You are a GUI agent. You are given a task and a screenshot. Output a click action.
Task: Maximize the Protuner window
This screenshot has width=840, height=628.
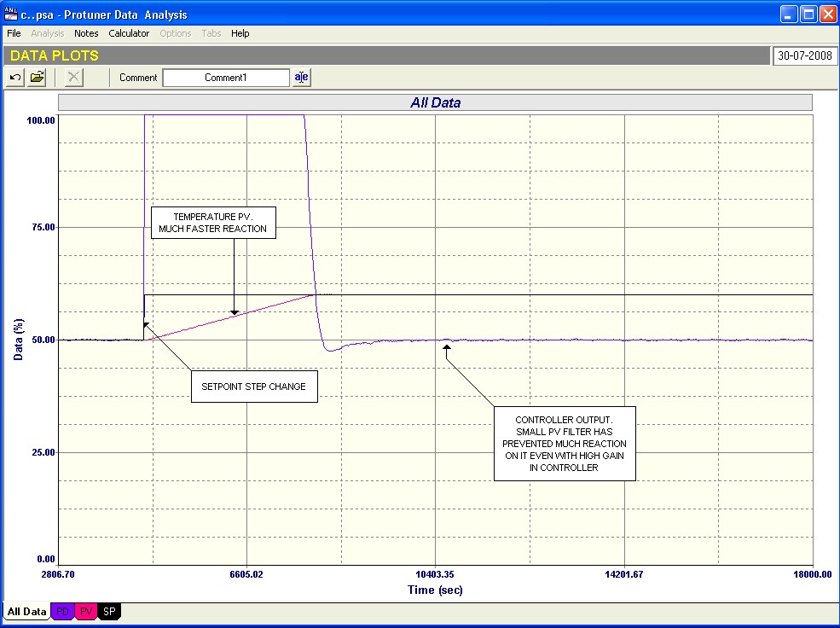click(807, 14)
